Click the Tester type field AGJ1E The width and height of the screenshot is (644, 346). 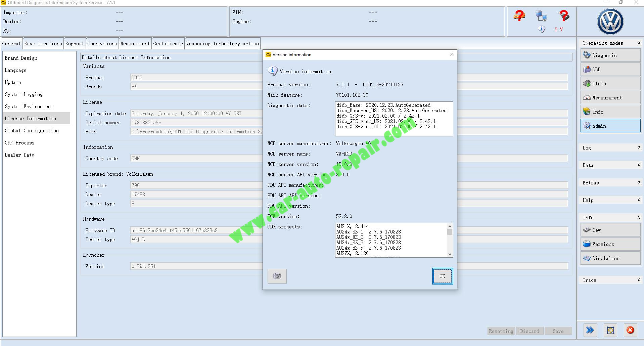click(x=197, y=240)
